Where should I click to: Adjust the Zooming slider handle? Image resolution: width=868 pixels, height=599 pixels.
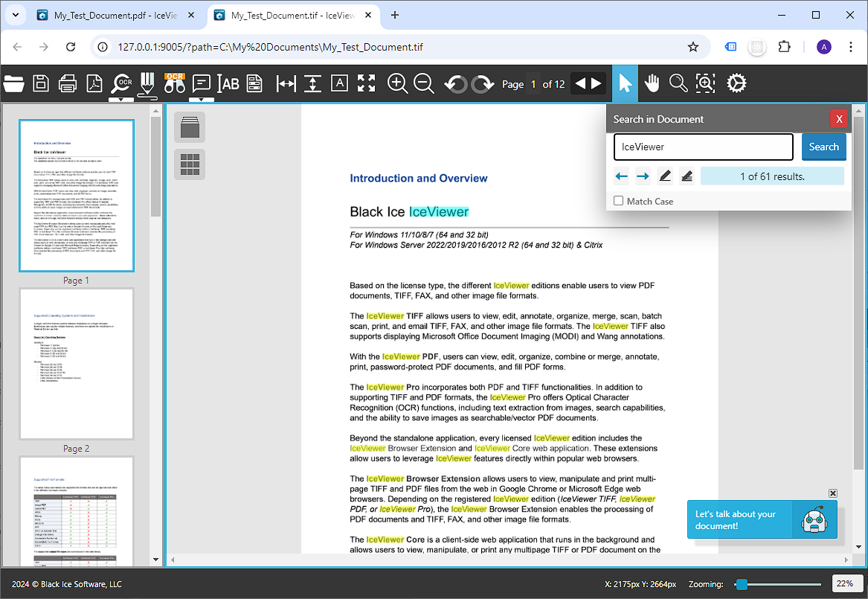point(742,584)
